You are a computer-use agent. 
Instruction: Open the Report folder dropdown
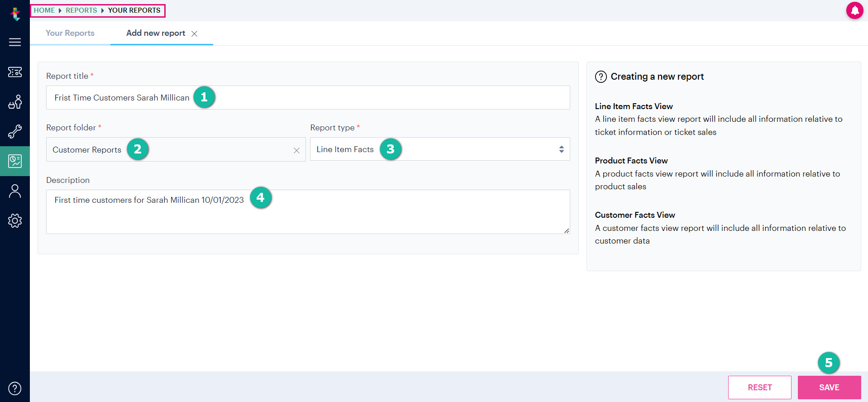point(176,149)
